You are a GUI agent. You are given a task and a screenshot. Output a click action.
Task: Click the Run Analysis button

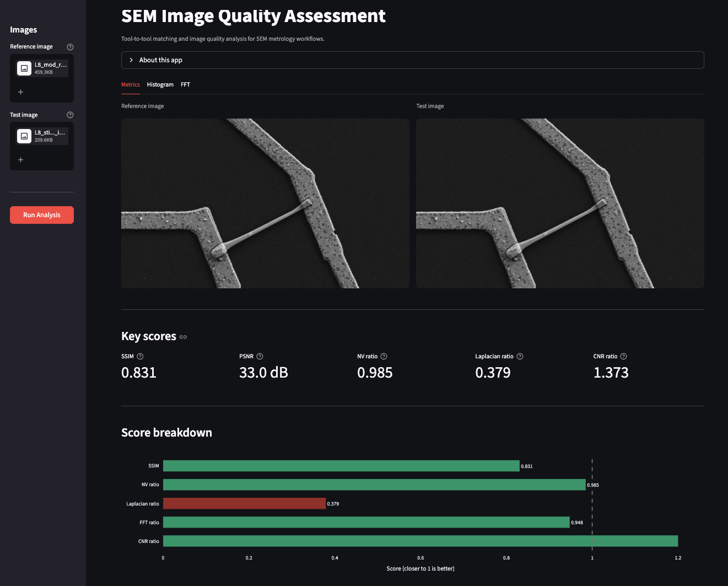pyautogui.click(x=41, y=214)
